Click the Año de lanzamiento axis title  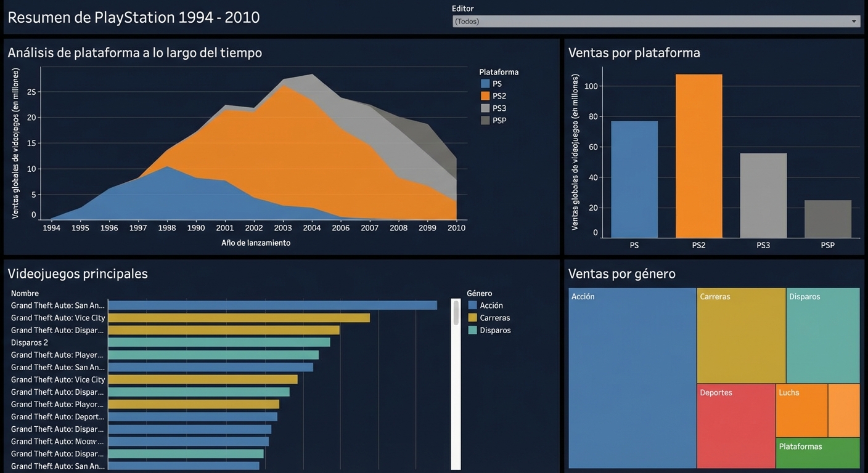(x=256, y=243)
